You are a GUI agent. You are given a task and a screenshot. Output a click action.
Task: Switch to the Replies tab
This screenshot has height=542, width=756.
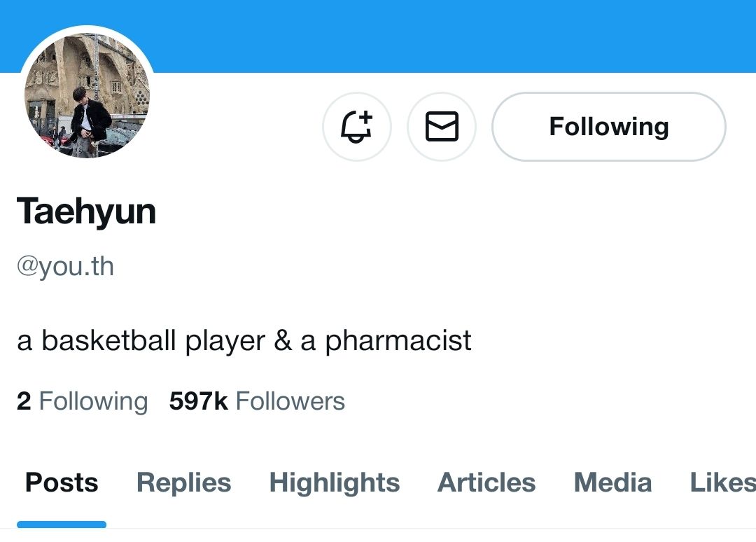(x=183, y=482)
